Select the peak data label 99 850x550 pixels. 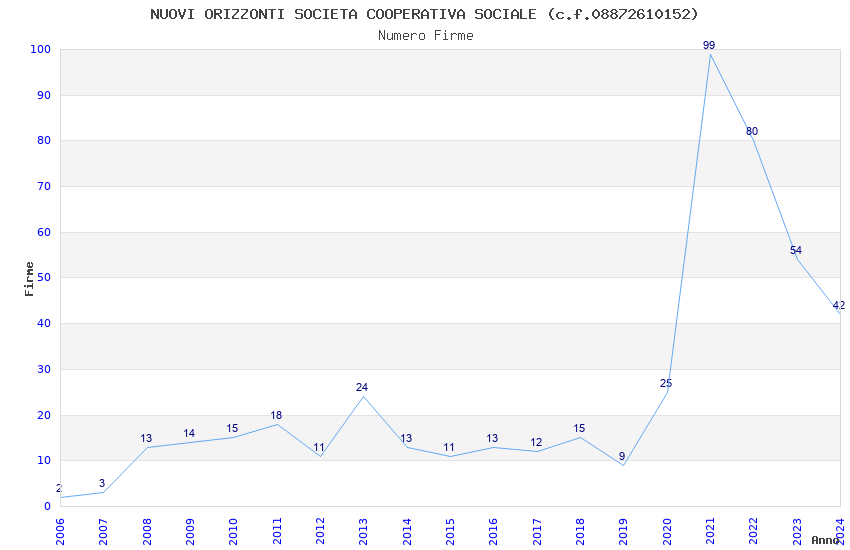click(709, 46)
